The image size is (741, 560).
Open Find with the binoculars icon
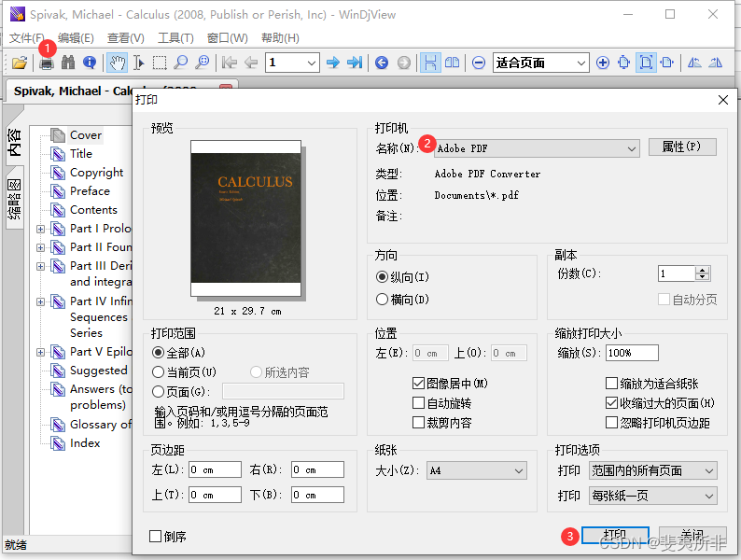[x=68, y=63]
